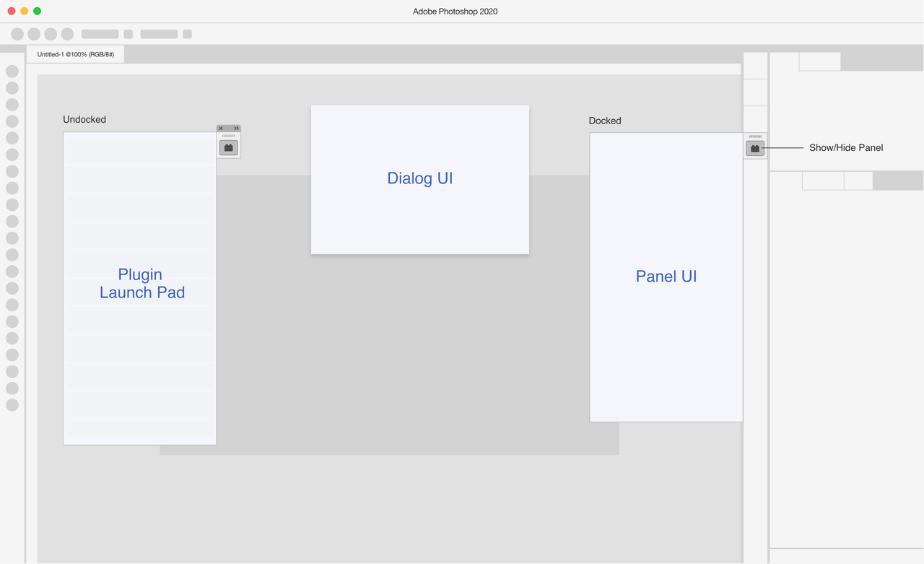Click the plugin icon in the docked right sidebar

point(755,148)
